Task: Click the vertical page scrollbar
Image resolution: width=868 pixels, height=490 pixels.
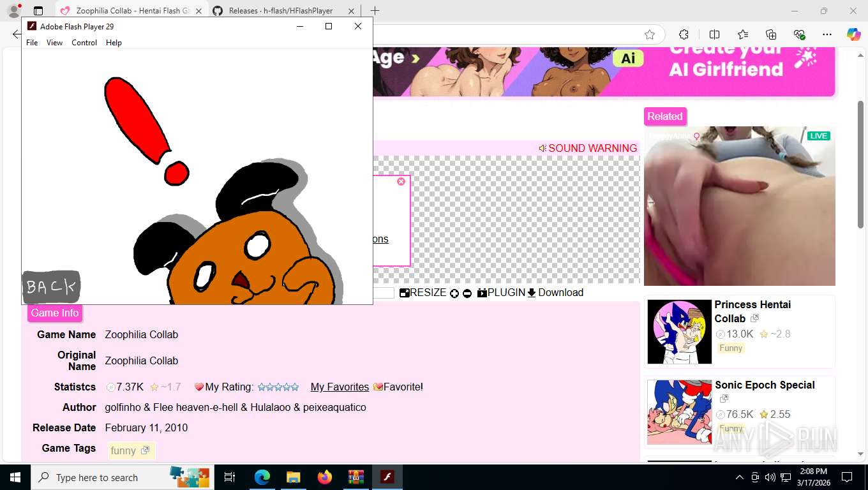Action: (x=861, y=164)
